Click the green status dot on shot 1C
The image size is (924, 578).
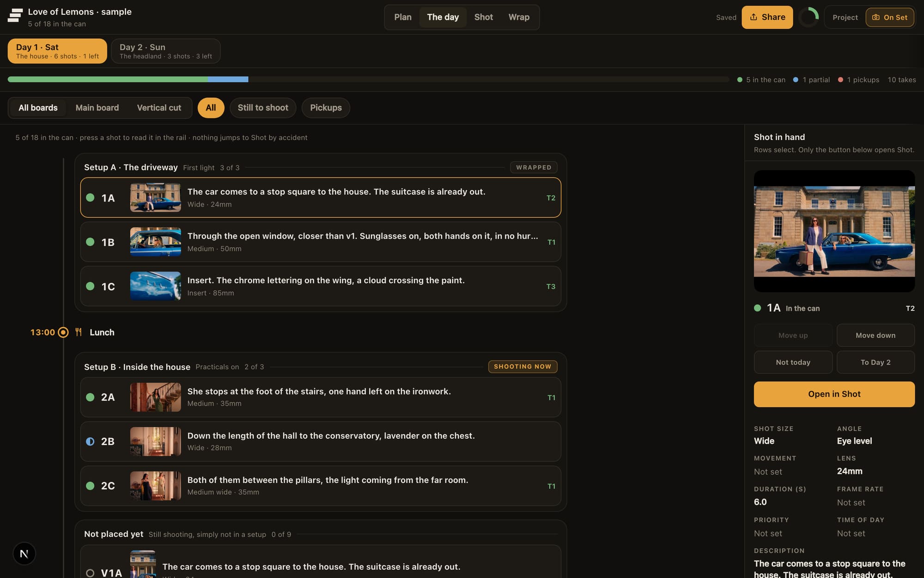[x=91, y=286]
